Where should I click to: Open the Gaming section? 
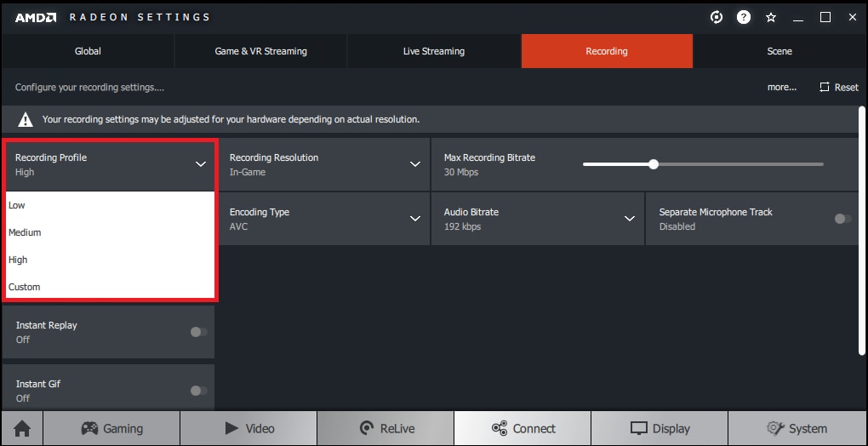[x=111, y=428]
